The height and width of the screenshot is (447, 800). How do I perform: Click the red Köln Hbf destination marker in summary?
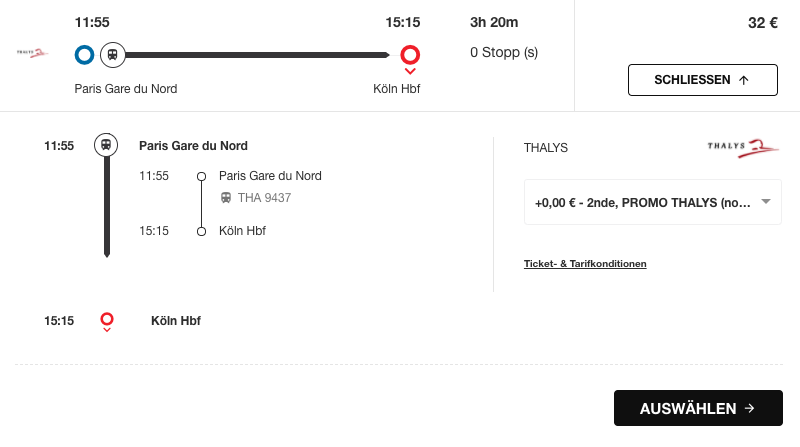point(410,55)
